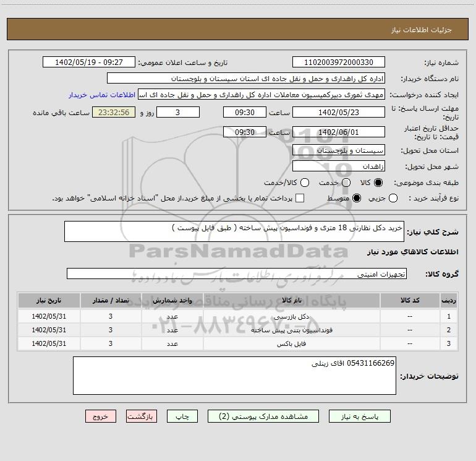Select the متوسط purchase type radio
Screen dimensions: 476x461
tap(357, 198)
